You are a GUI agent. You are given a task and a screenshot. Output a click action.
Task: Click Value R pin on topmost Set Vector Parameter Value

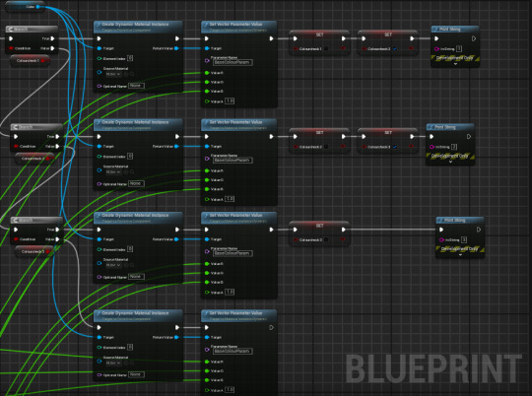[207, 73]
